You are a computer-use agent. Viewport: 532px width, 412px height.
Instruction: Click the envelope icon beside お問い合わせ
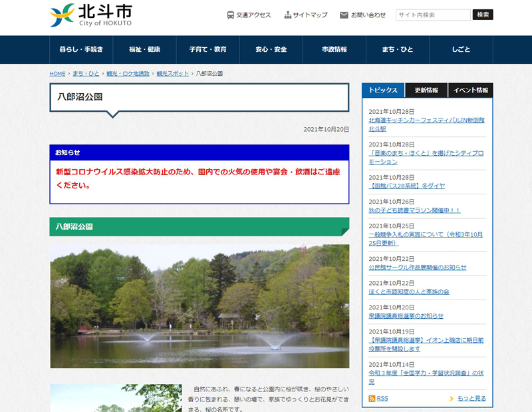point(344,15)
